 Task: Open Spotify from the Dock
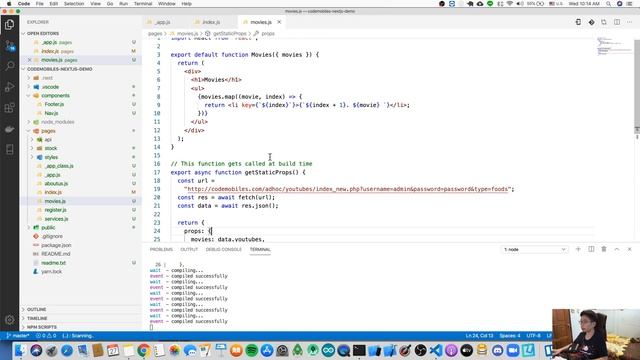click(x=252, y=350)
